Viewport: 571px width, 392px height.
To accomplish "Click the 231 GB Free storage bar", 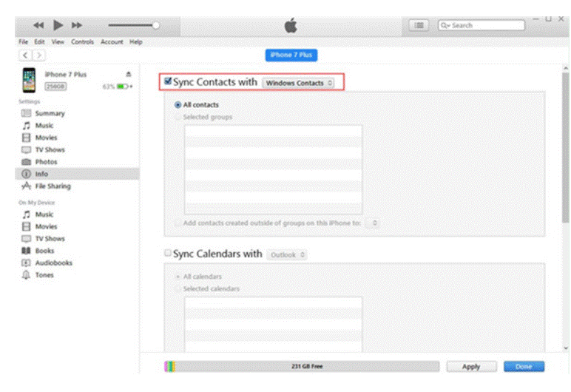I will coord(302,366).
